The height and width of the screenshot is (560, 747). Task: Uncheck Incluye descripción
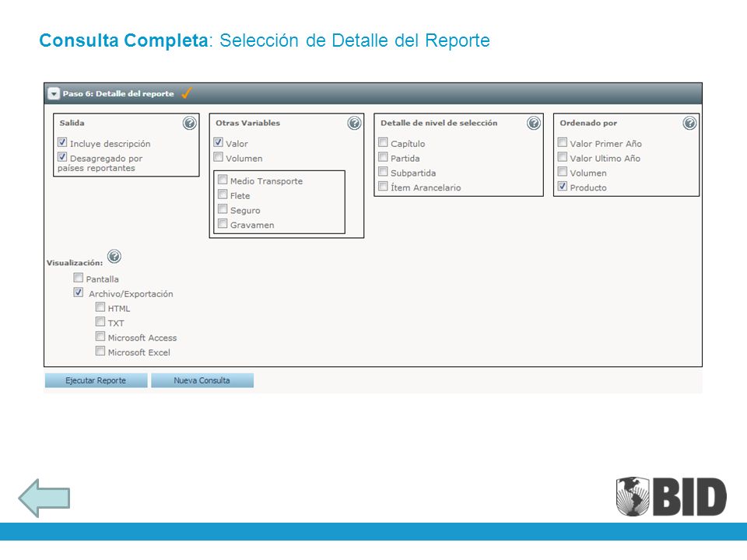[x=62, y=142]
